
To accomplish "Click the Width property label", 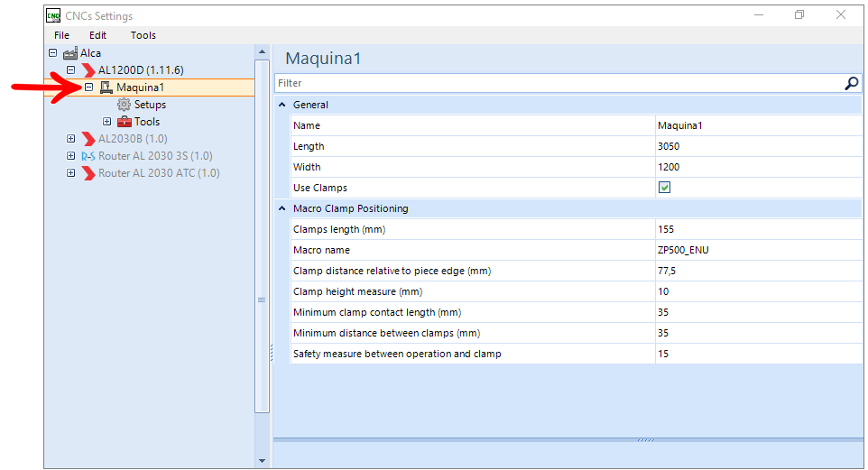I will coord(307,167).
